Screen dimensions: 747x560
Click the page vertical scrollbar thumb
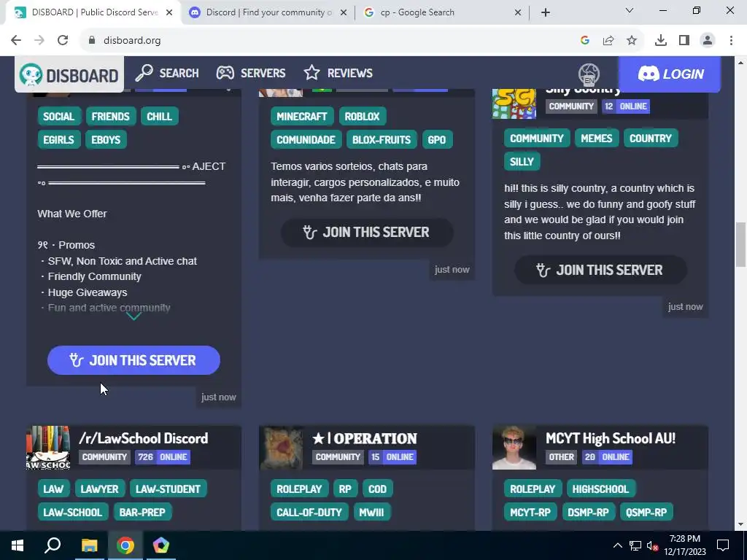click(x=740, y=245)
